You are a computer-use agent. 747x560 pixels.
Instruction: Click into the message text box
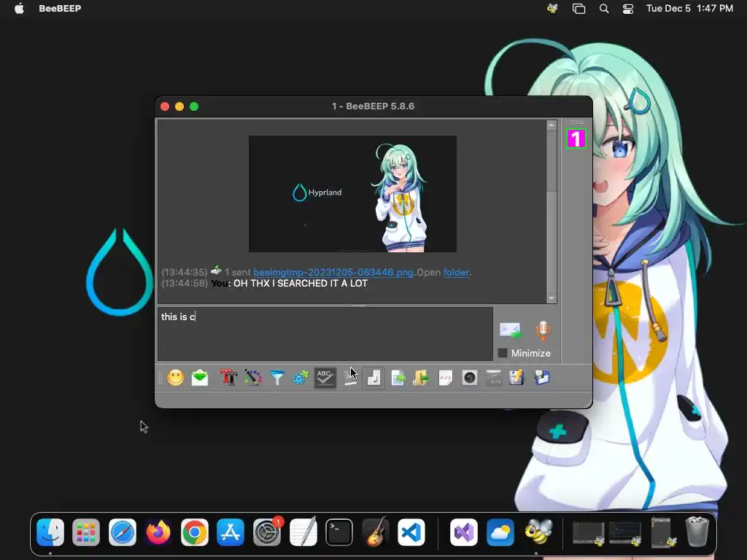pos(325,333)
